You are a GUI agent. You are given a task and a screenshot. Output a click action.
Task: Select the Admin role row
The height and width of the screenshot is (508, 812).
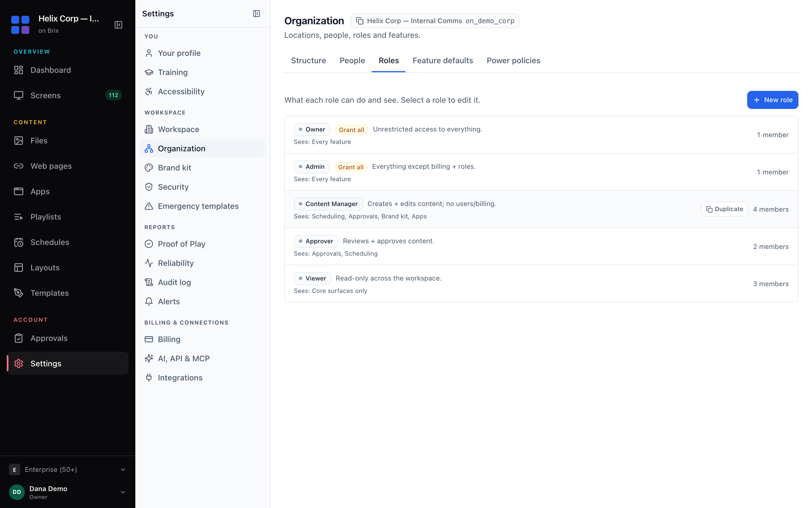(x=541, y=172)
